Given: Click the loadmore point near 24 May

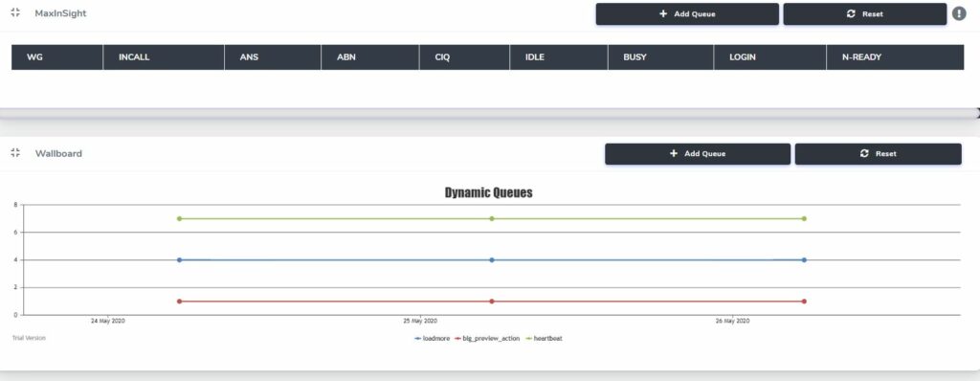Looking at the screenshot, I should click(x=179, y=259).
